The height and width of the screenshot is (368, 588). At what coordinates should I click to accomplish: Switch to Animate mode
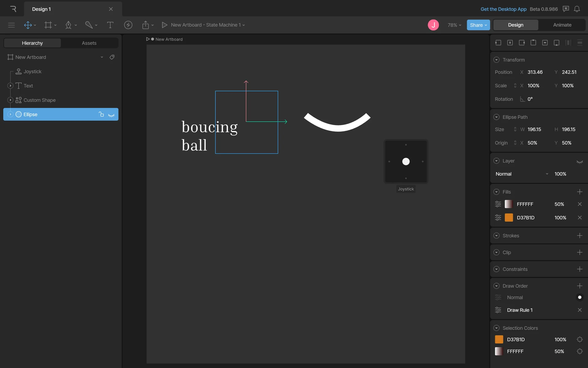click(x=562, y=25)
